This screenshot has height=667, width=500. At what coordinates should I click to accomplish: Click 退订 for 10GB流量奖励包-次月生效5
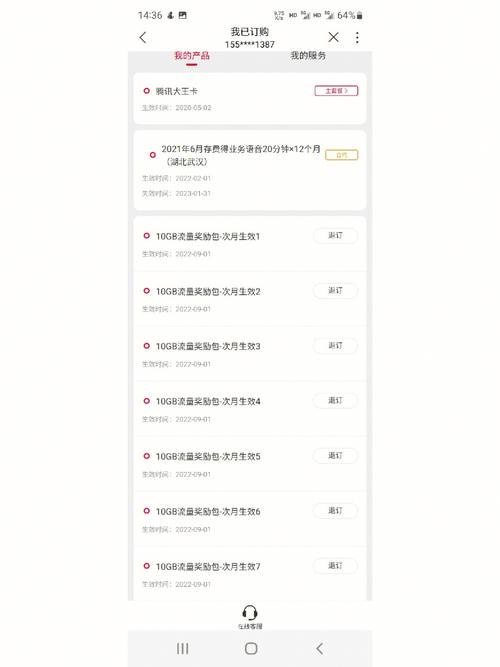[x=335, y=456]
